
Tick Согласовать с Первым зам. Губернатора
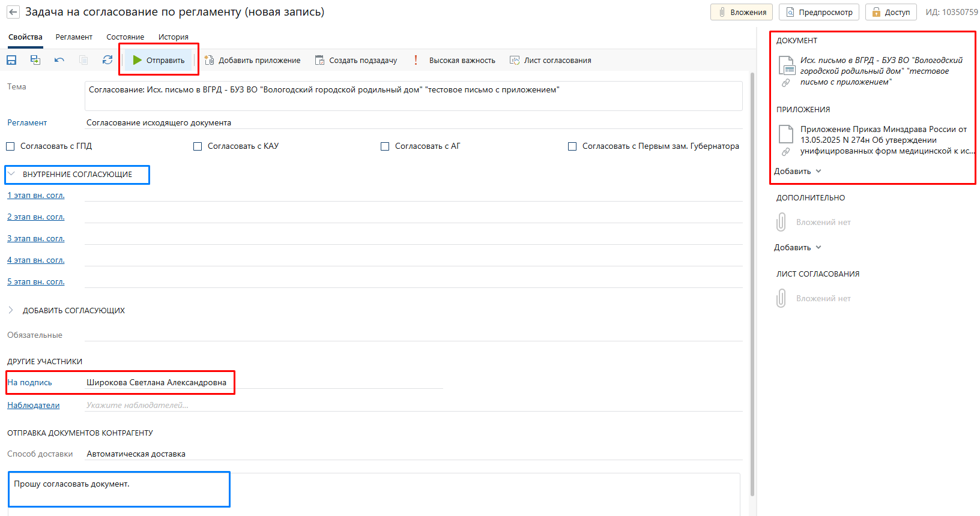pyautogui.click(x=572, y=146)
